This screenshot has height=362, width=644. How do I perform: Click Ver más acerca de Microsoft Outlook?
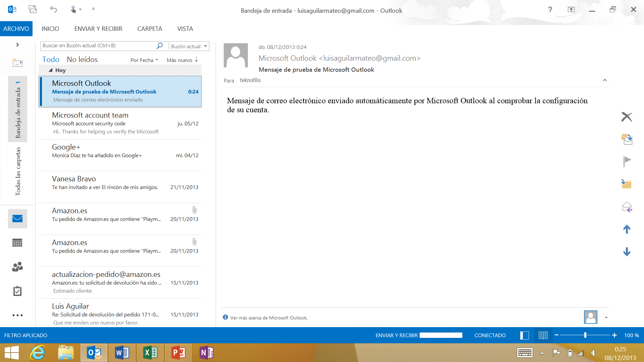(269, 318)
